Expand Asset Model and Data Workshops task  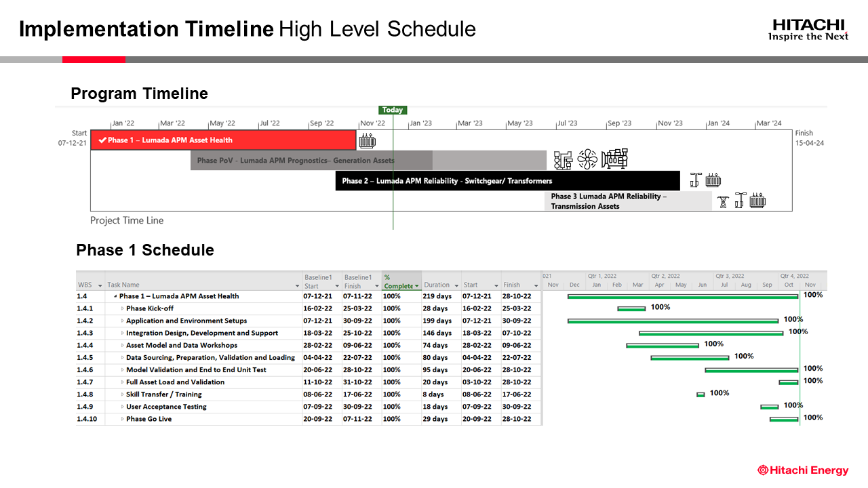click(123, 345)
